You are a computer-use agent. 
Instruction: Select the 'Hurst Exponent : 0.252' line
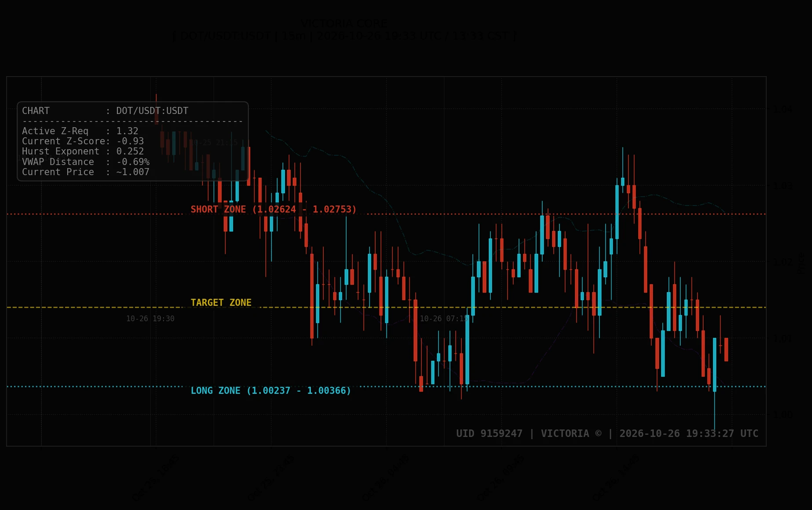[x=83, y=151]
